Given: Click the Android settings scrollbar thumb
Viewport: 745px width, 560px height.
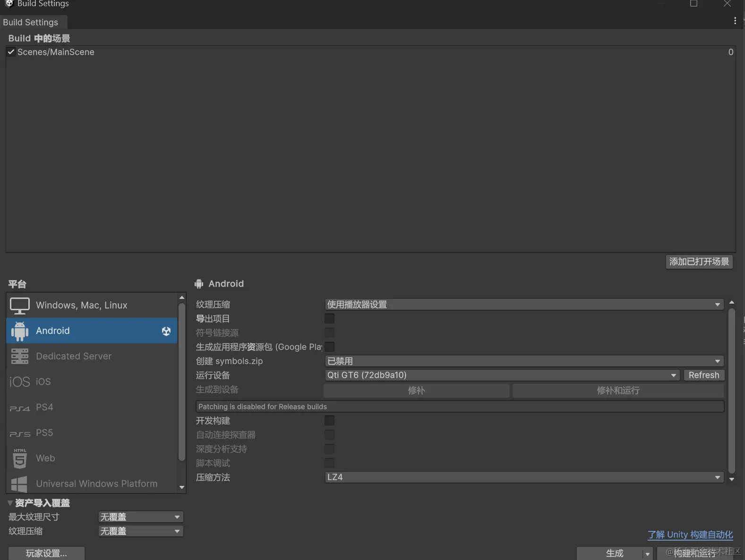Looking at the screenshot, I should (x=732, y=390).
